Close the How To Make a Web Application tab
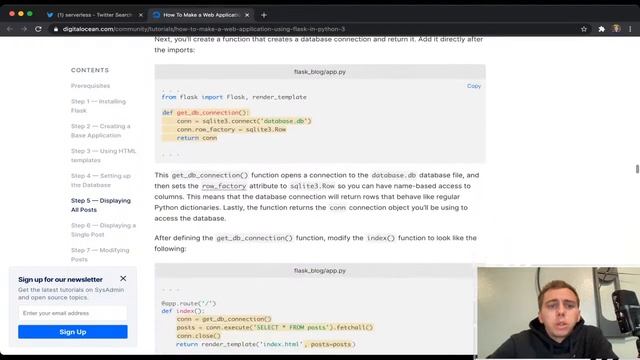 coord(247,15)
